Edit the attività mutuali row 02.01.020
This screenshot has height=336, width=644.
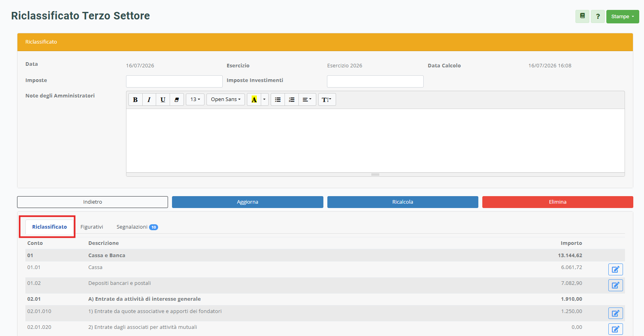(x=615, y=329)
